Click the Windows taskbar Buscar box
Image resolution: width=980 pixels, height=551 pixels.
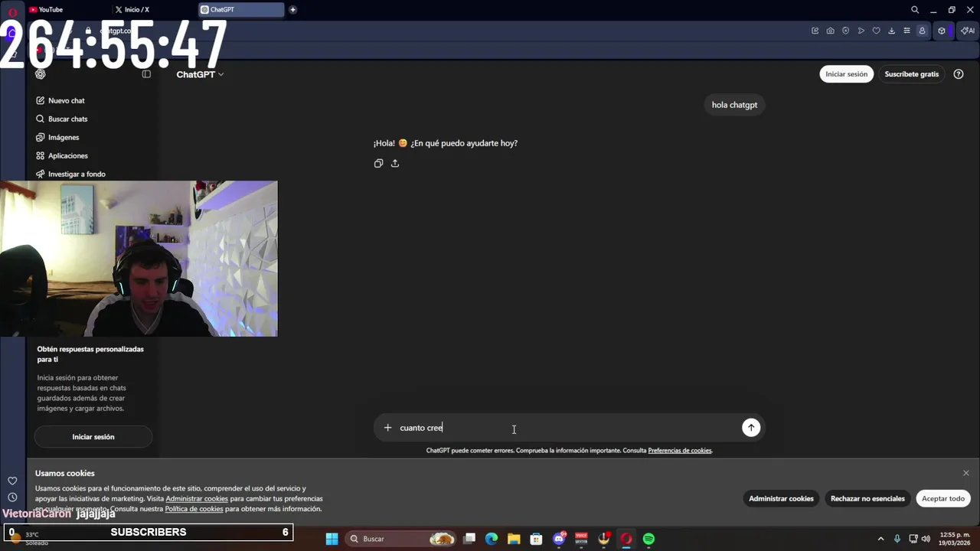click(x=401, y=539)
